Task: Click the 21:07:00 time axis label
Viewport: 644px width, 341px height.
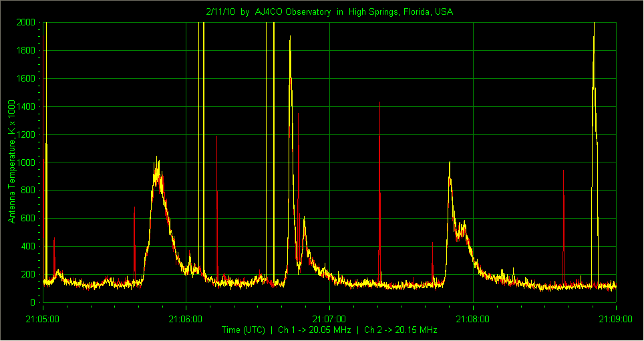Action: coord(329,319)
